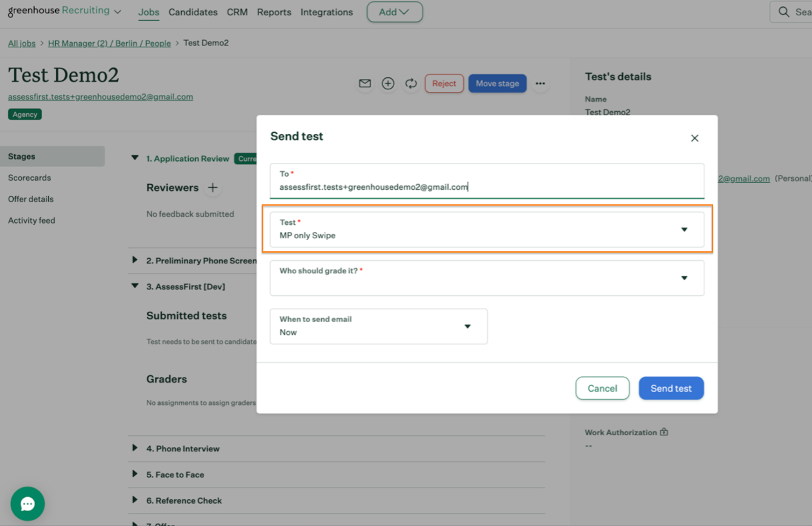Collapse the Application Review stage

[x=135, y=158]
